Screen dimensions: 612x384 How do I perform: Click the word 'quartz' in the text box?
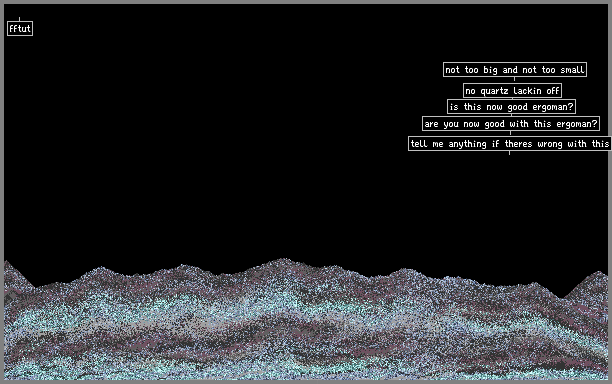coord(494,91)
